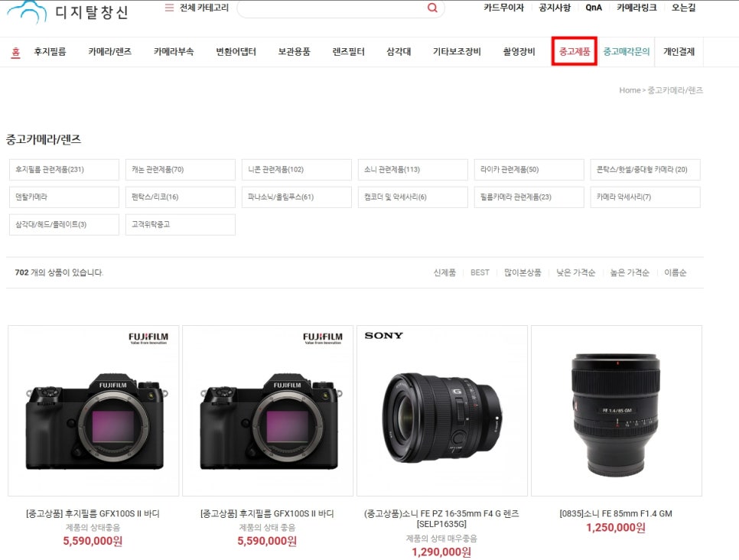Open the 카메라부속 menu item

(174, 52)
